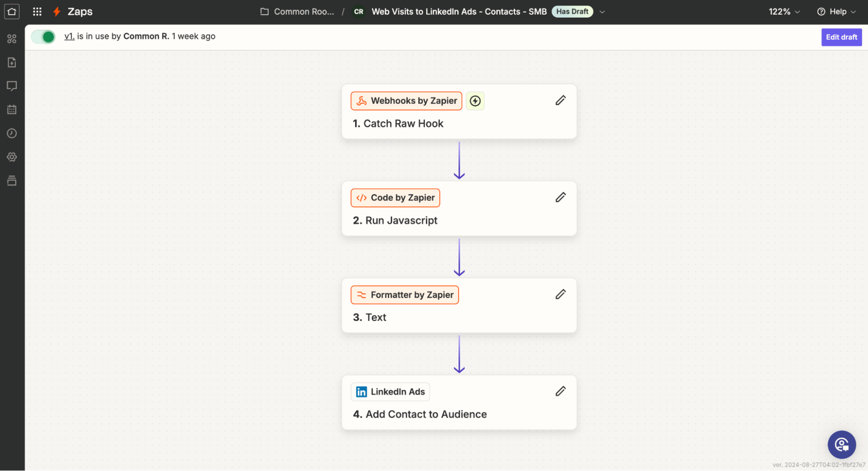
Task: Click the Common R. user name
Action: point(146,36)
